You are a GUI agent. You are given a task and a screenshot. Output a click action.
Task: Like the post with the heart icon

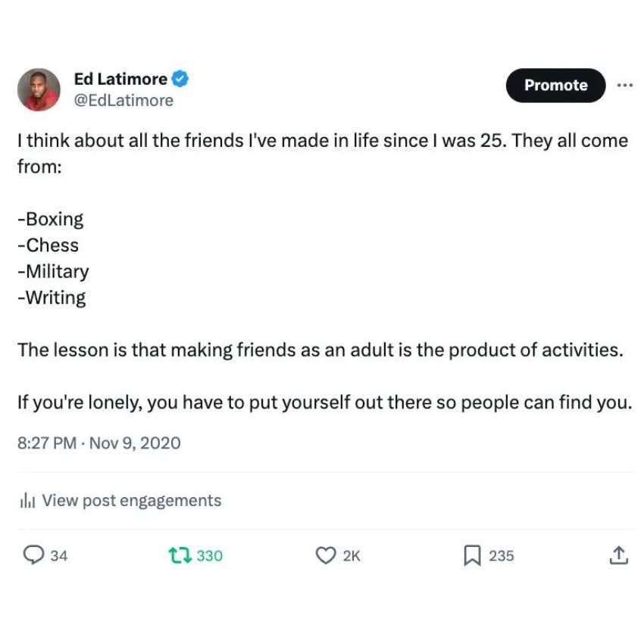pos(325,555)
